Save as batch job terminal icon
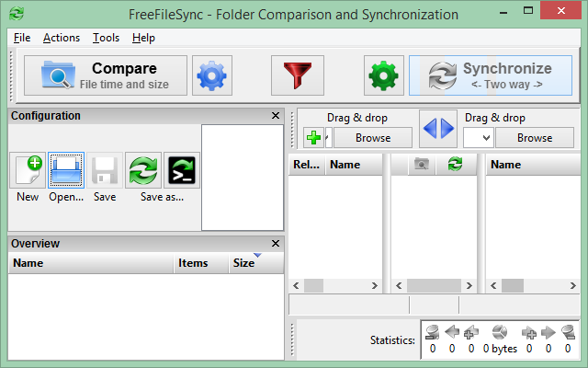 point(182,170)
